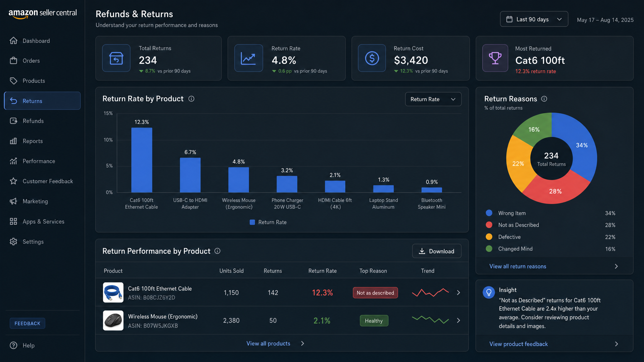Click the Refunds wallet icon in sidebar
Viewport: 644px width, 362px height.
coord(14,121)
